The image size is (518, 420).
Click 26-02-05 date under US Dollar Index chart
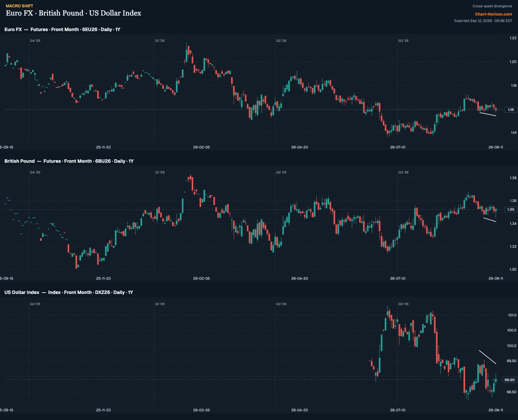[202, 410]
